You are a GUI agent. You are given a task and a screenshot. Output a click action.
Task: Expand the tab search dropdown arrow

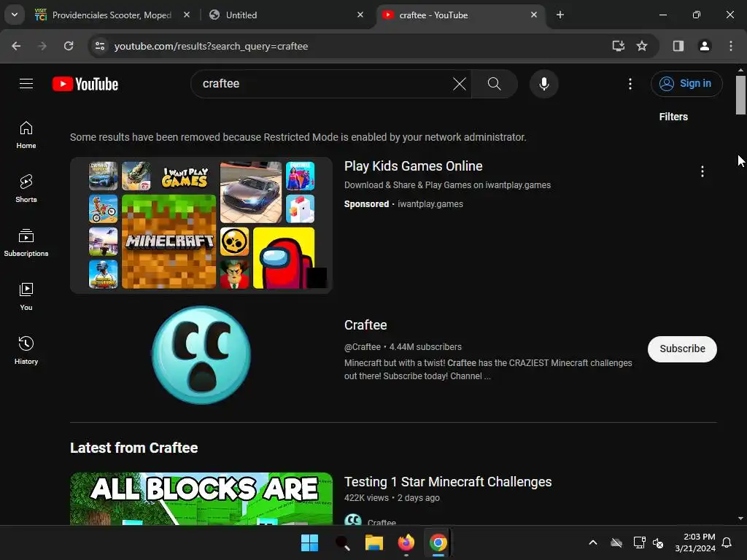[15, 15]
